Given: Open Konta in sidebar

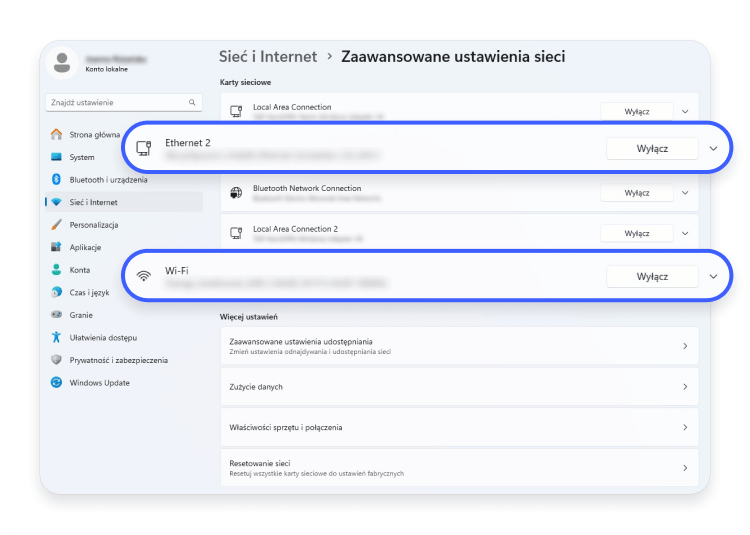Looking at the screenshot, I should [x=80, y=270].
